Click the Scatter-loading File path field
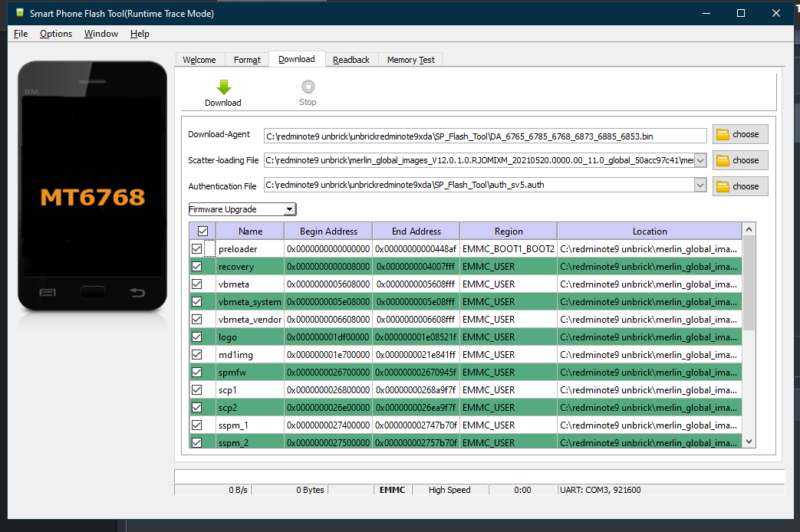This screenshot has height=532, width=800. [x=479, y=161]
